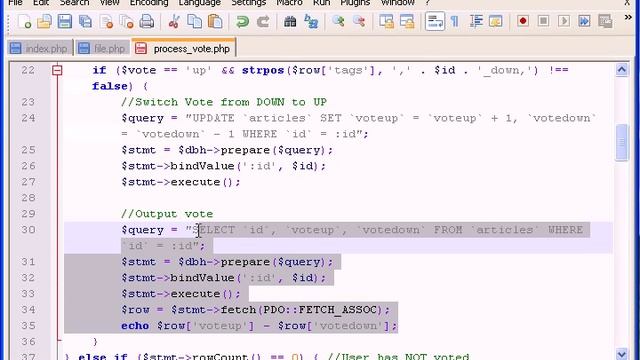Play back the recorded macro
640x360 pixels.
(x=564, y=21)
